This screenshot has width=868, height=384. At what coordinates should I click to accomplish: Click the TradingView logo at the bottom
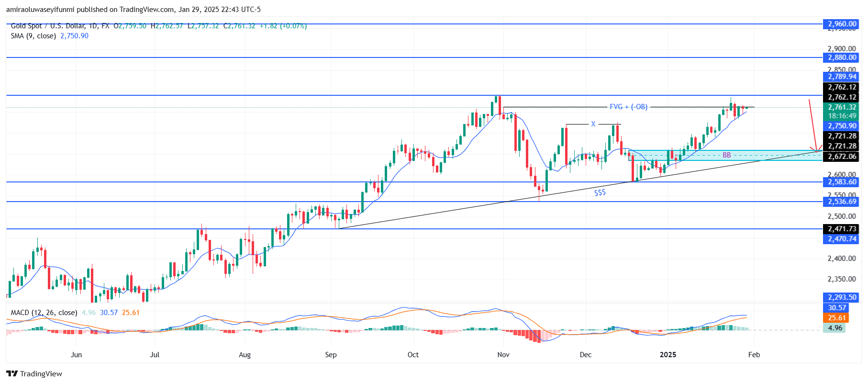[34, 373]
